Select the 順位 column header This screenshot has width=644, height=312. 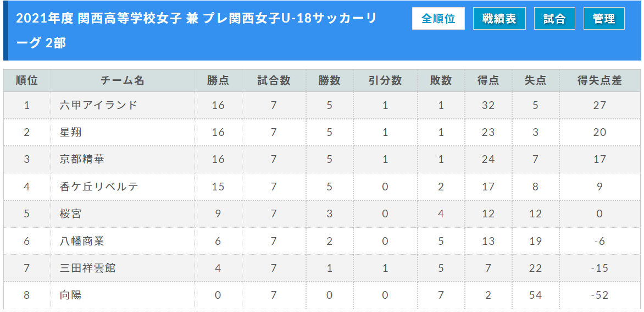(x=27, y=80)
